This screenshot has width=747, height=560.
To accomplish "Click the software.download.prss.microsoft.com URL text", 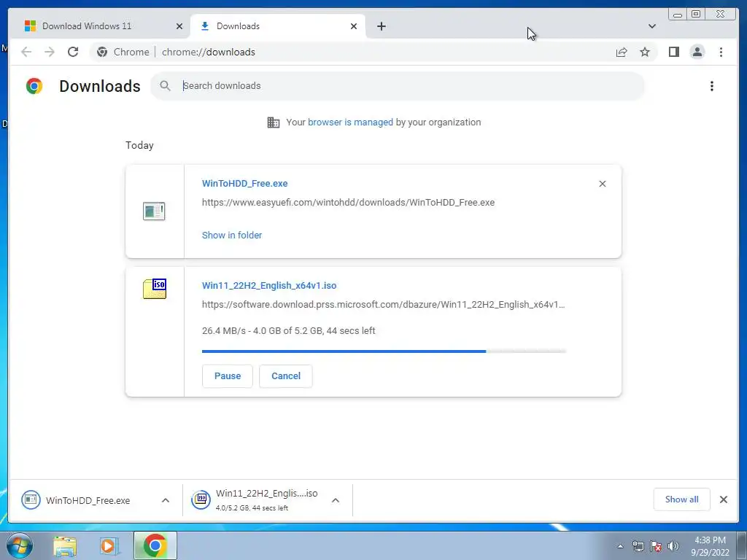I will click(384, 305).
